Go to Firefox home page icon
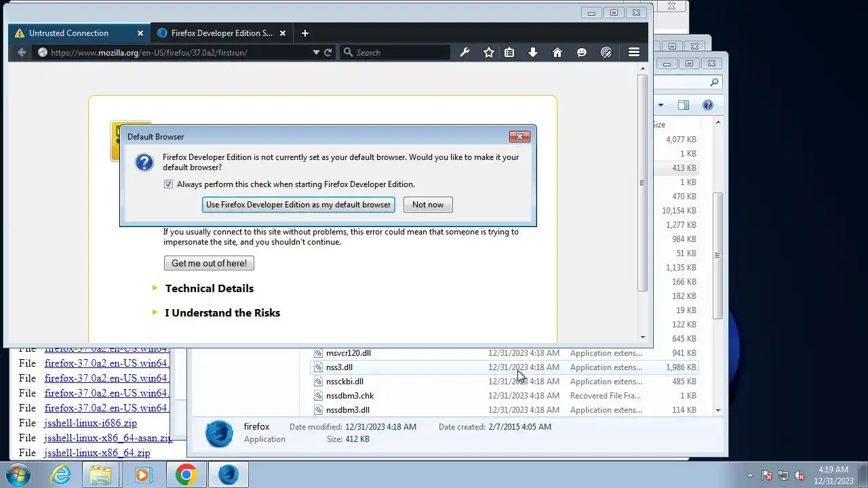 click(557, 52)
